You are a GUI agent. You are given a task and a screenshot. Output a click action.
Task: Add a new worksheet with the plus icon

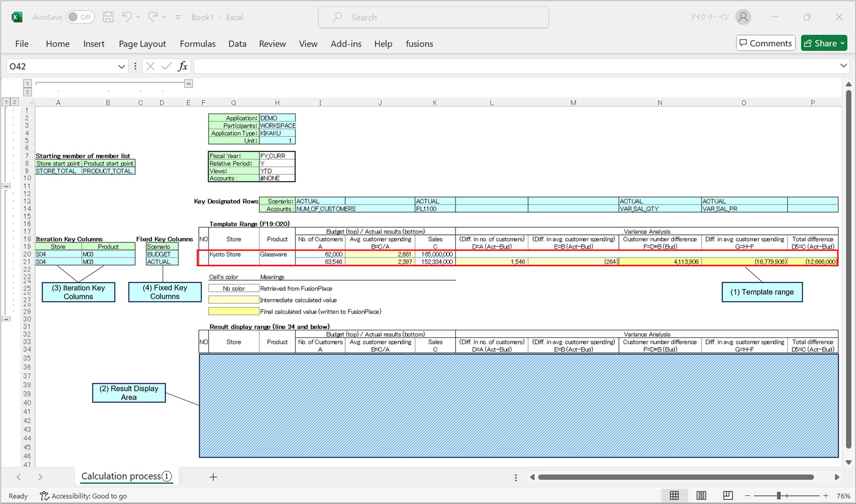214,477
